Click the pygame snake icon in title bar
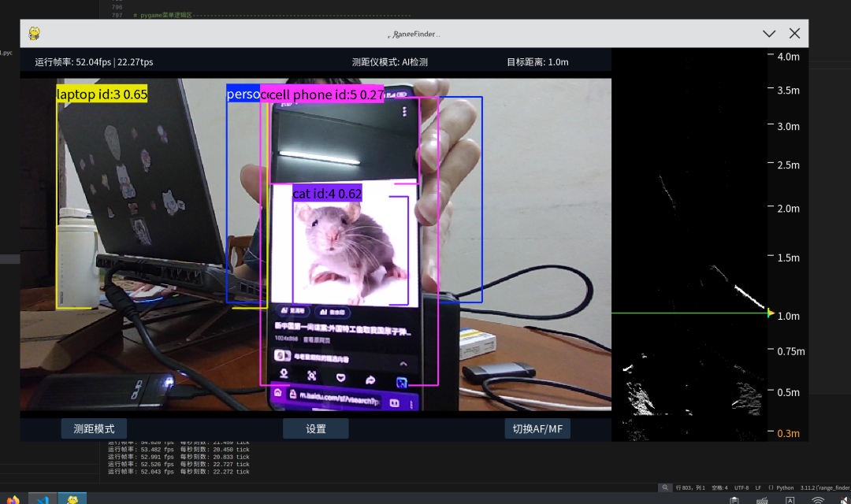The height and width of the screenshot is (504, 851). point(35,33)
